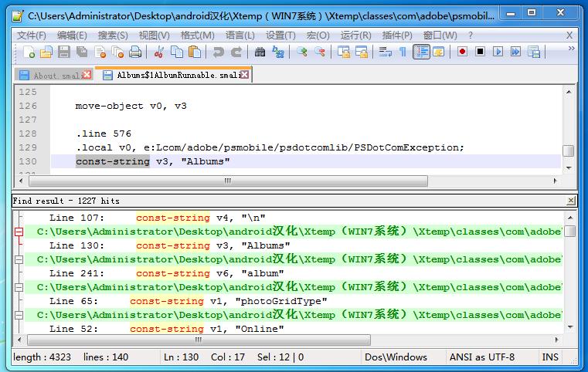Click ANSI as UTF-8 encoding in the status bar
588x372 pixels.
coord(482,357)
